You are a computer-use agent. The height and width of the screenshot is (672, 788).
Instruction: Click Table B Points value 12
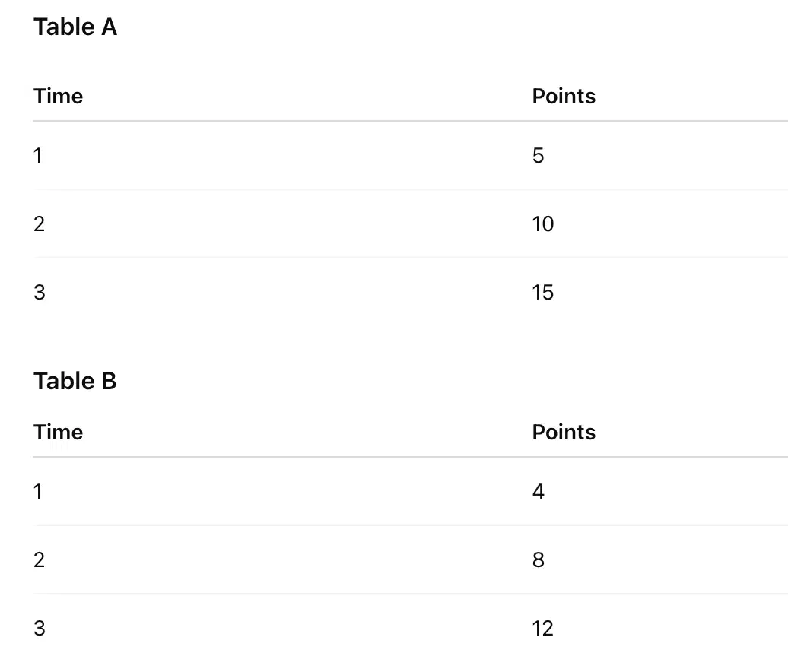click(x=543, y=629)
